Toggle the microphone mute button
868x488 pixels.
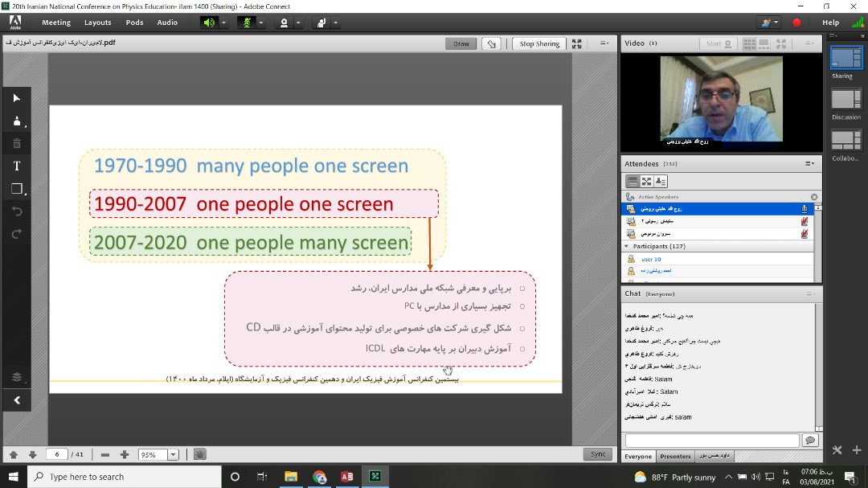click(247, 23)
